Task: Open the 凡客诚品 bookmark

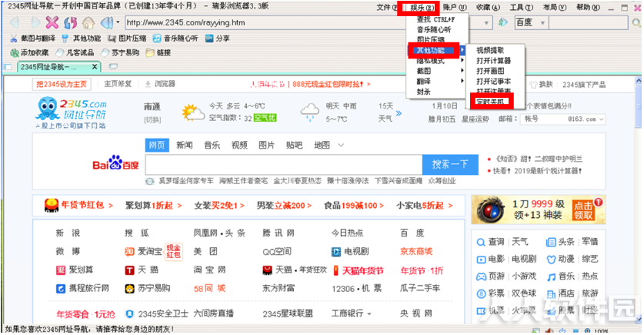Action: pos(75,52)
